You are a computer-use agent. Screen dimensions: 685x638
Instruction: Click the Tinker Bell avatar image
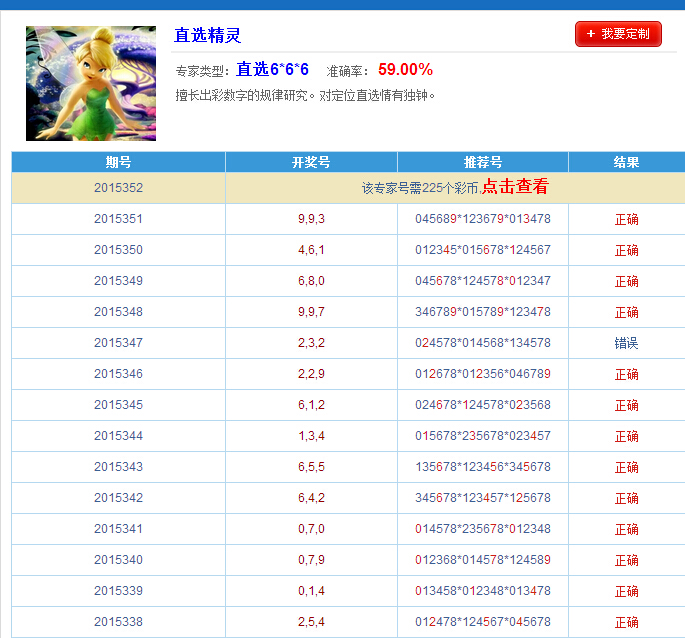click(x=91, y=83)
